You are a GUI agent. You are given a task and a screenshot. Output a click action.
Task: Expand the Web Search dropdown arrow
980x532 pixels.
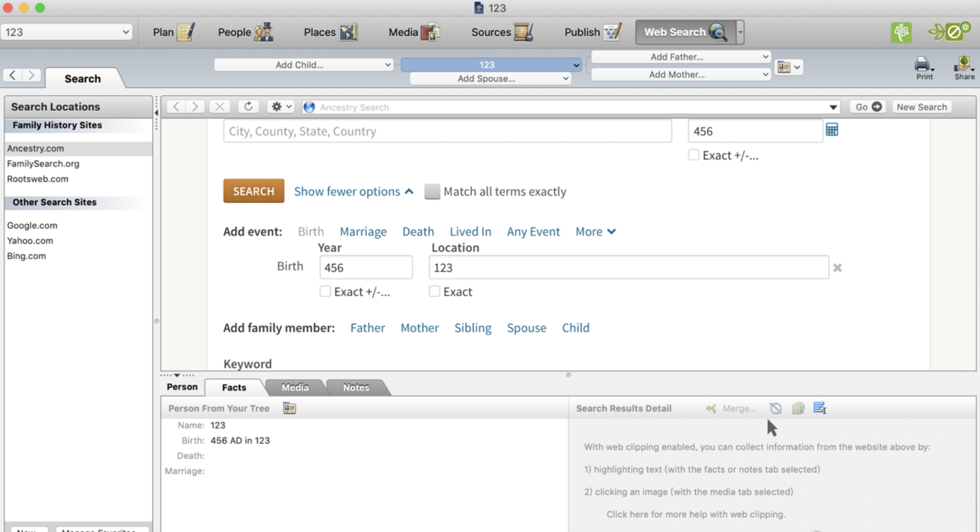point(740,32)
